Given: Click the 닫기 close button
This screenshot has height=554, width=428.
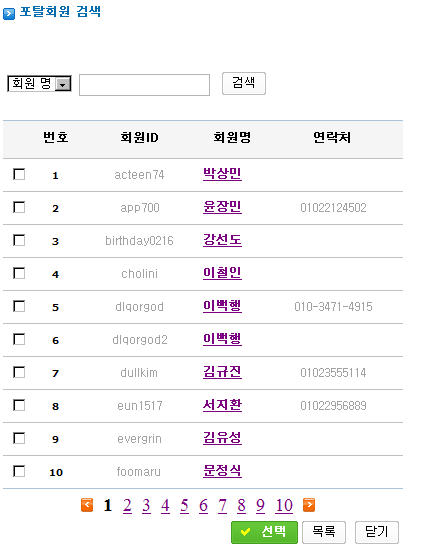Looking at the screenshot, I should 377,532.
